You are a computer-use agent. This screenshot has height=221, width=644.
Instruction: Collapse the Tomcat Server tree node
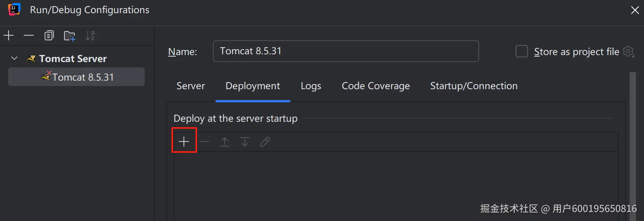(x=14, y=59)
